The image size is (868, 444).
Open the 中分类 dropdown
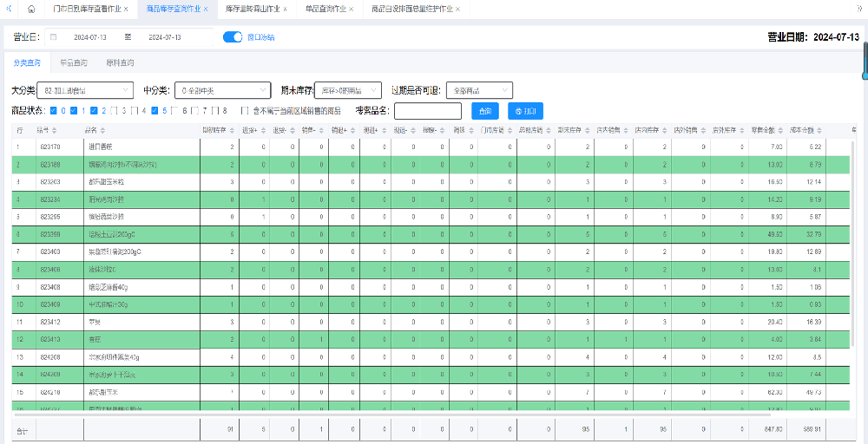tap(223, 90)
